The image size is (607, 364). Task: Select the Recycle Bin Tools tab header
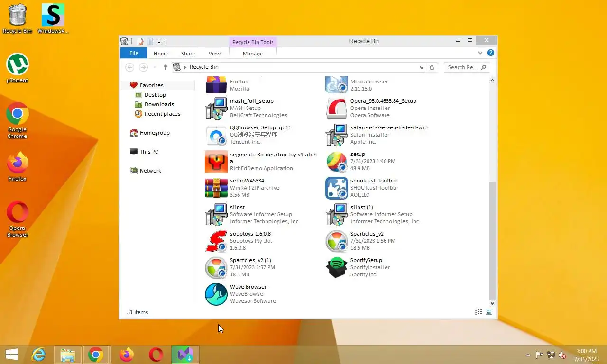click(x=253, y=42)
